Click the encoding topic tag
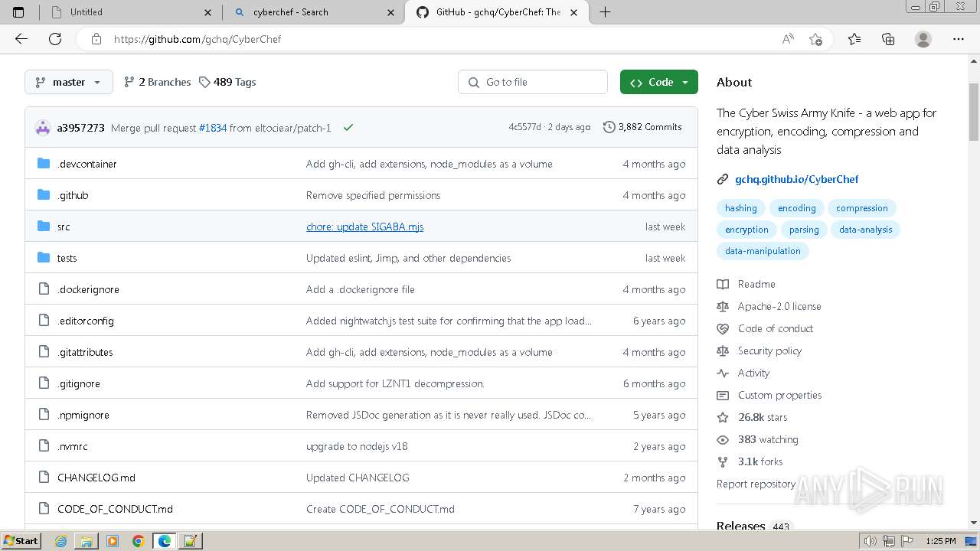 point(796,208)
